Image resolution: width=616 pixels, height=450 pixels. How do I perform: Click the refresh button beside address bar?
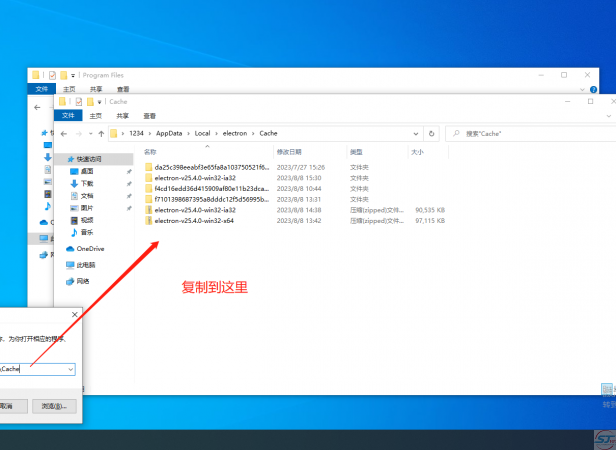431,133
